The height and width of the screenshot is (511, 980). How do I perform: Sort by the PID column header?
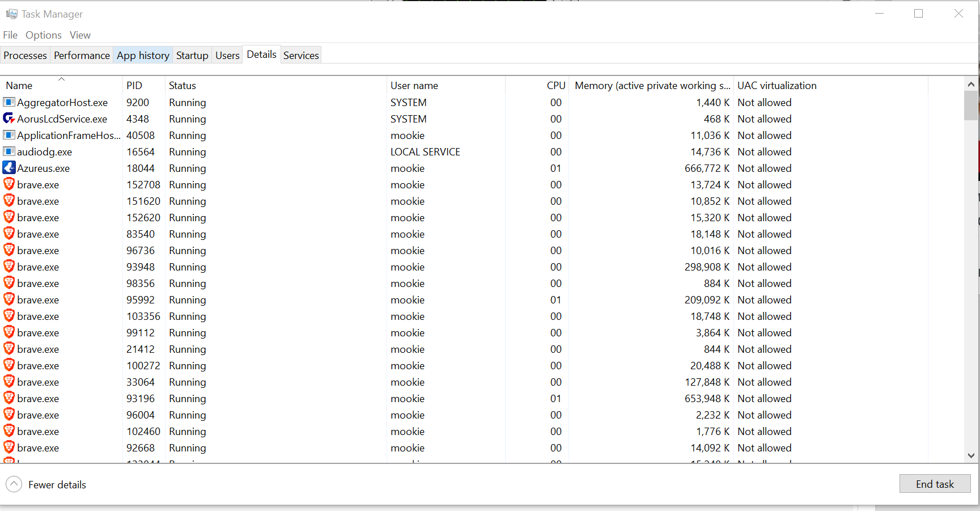pos(143,85)
